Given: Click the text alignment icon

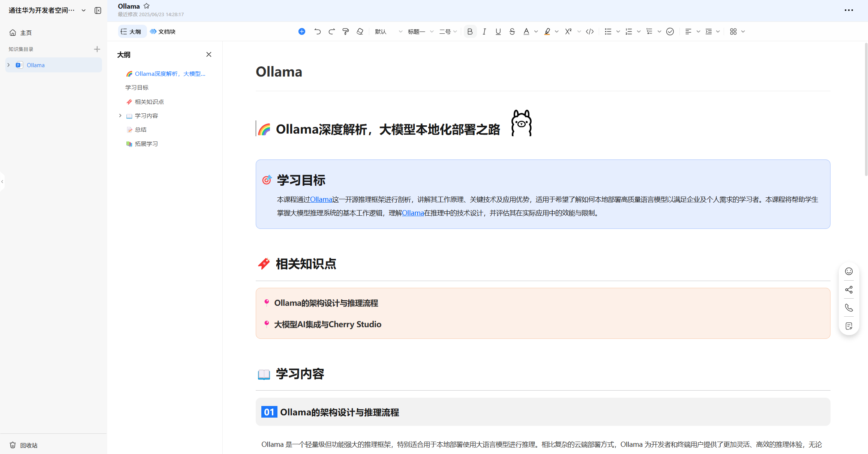Looking at the screenshot, I should point(688,32).
